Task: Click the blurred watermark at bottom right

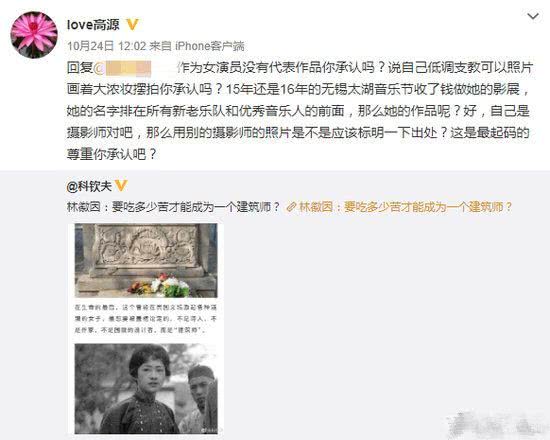Action: point(496,424)
